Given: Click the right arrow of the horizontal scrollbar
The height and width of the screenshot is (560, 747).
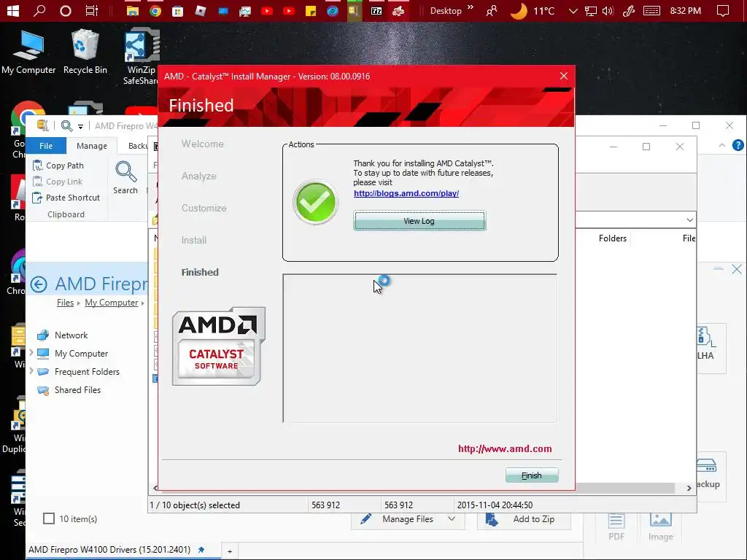Looking at the screenshot, I should (689, 488).
